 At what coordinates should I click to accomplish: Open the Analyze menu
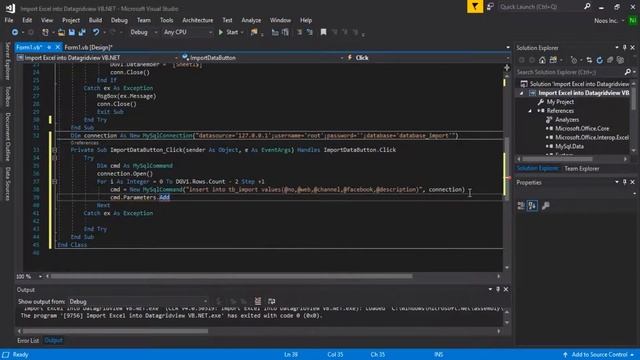click(x=251, y=20)
